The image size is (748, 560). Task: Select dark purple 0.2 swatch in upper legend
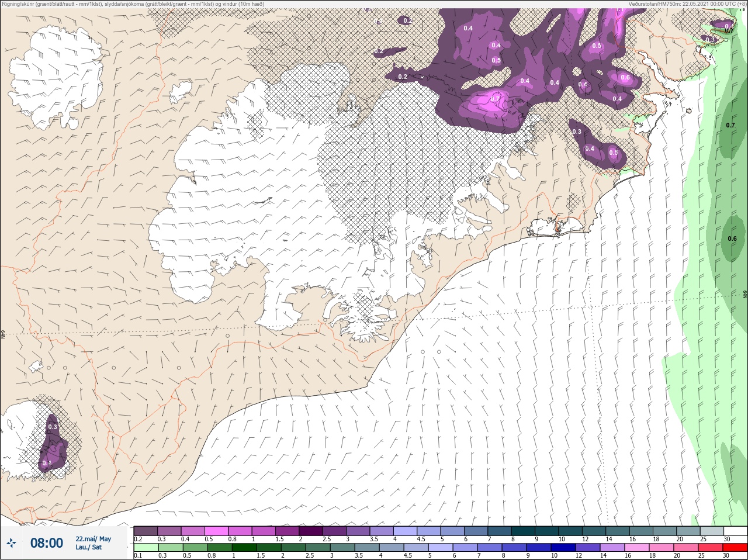tap(146, 530)
